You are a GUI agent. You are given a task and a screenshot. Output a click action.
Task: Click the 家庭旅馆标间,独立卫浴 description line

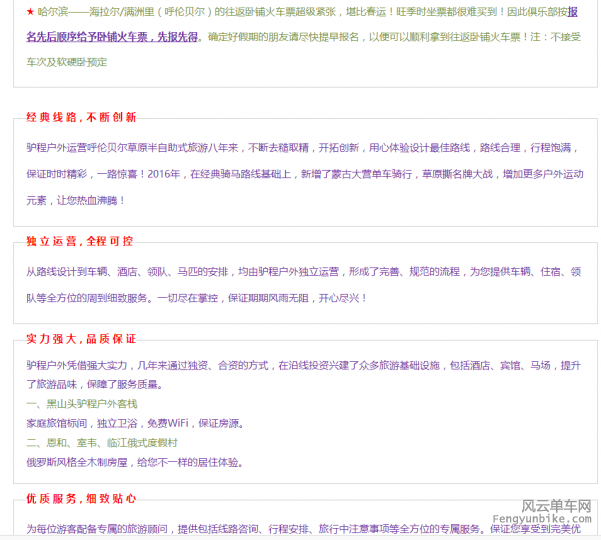tap(135, 423)
